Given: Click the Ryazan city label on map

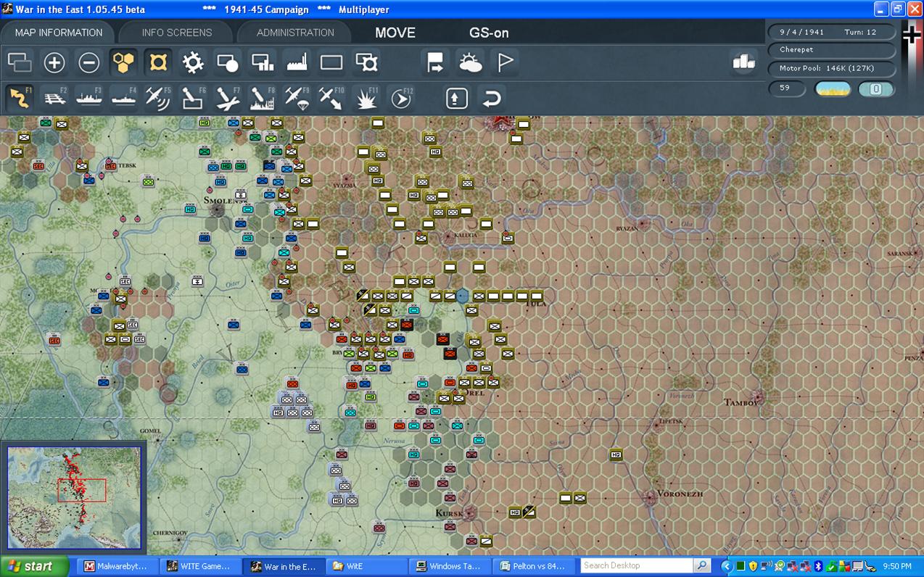Looking at the screenshot, I should [x=627, y=228].
